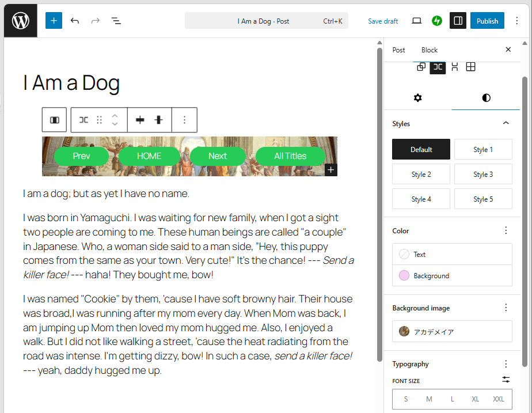This screenshot has height=413, width=532.
Task: Switch variation to Grid layout
Action: (470, 67)
